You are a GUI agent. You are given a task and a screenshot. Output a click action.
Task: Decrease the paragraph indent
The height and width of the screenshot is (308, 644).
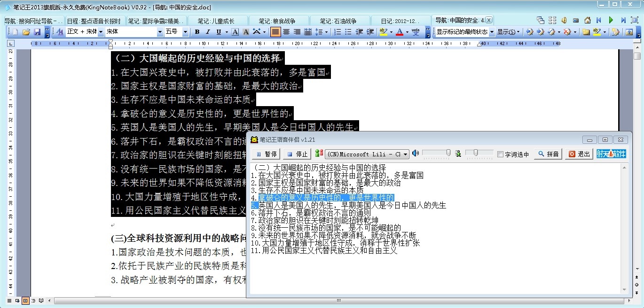tap(360, 32)
